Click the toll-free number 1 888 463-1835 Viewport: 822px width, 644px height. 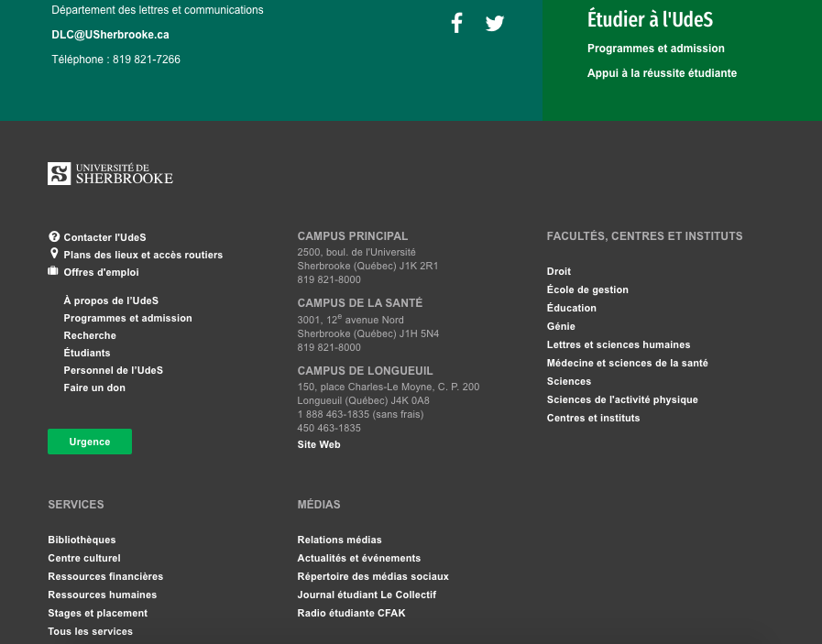361,414
